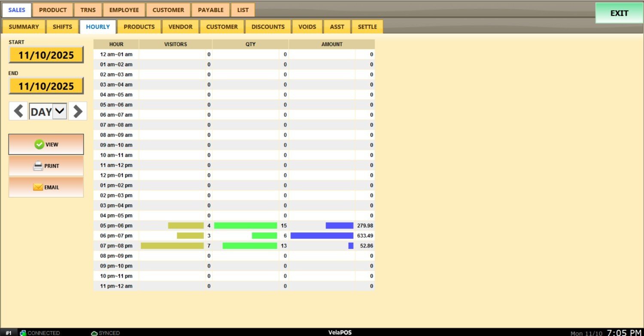Go to previous day with left arrow
The image size is (644, 336).
[18, 111]
